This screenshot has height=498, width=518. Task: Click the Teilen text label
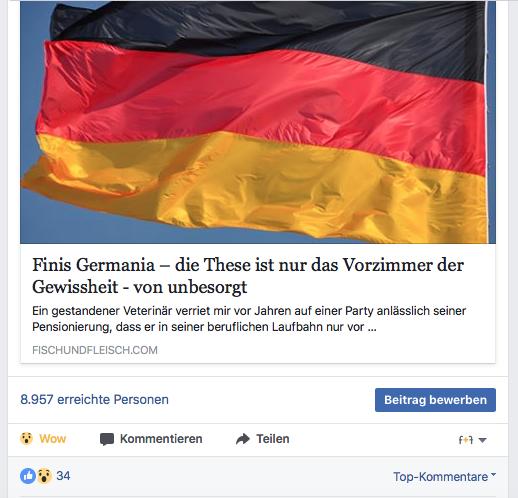click(x=272, y=439)
